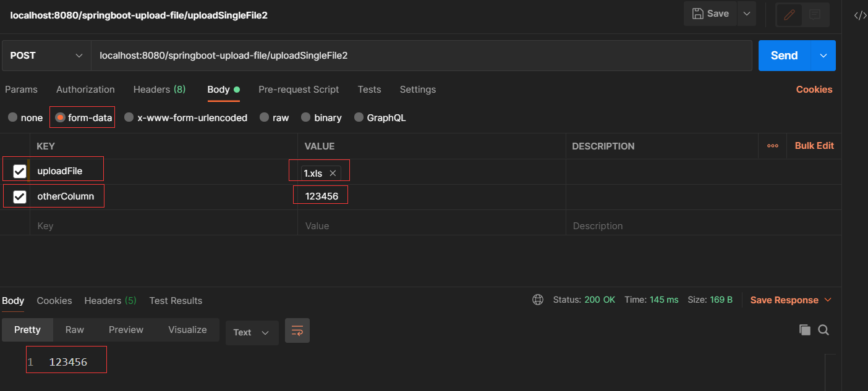This screenshot has height=391, width=868.
Task: Expand the Send button dropdown arrow
Action: click(823, 56)
